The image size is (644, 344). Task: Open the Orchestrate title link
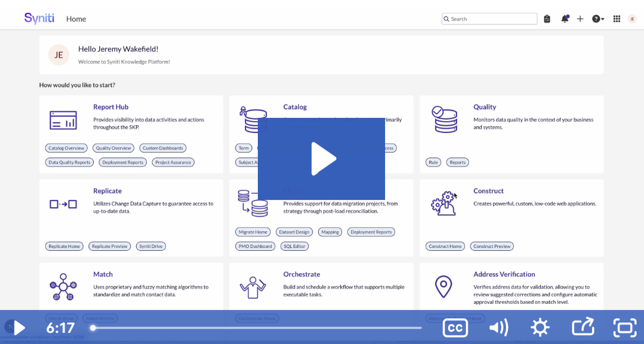pyautogui.click(x=301, y=274)
